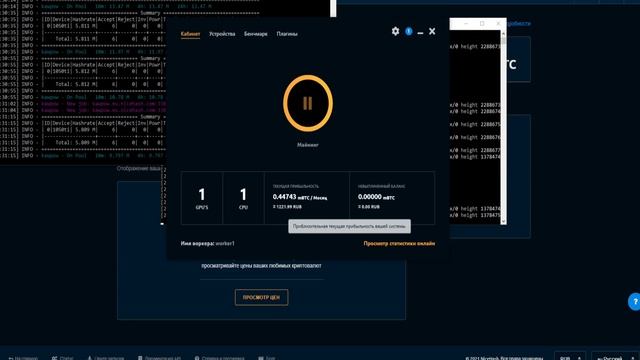The width and height of the screenshot is (640, 360).
Task: Click the partially hidden blue link behind console
Action: 519,24
